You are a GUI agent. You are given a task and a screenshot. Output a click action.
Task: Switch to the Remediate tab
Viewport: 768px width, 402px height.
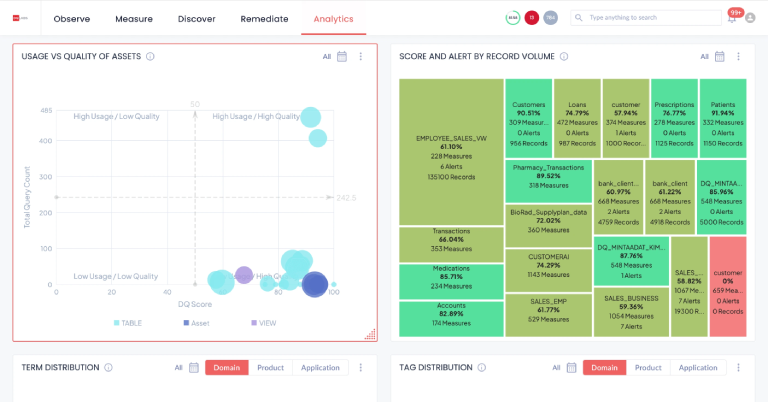[x=264, y=19]
